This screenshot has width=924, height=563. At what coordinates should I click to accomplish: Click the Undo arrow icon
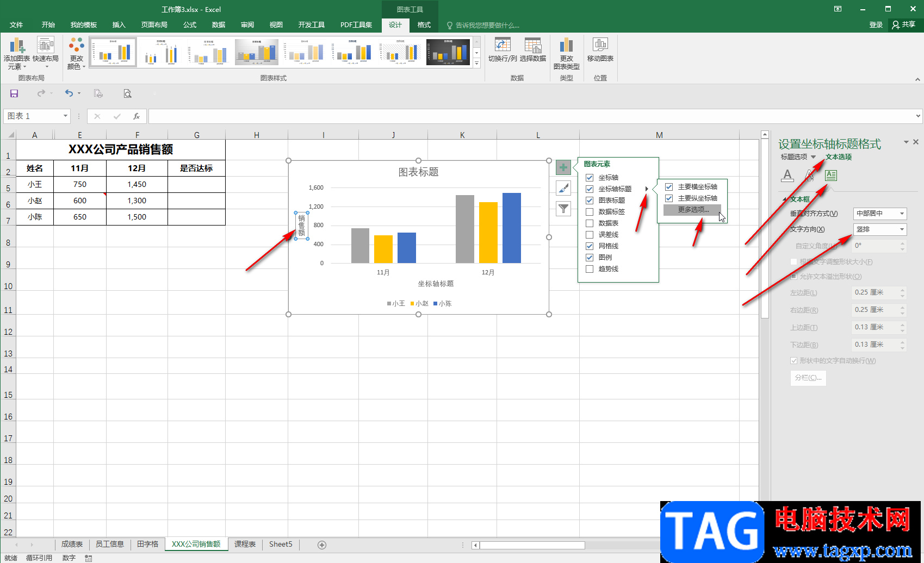[69, 93]
